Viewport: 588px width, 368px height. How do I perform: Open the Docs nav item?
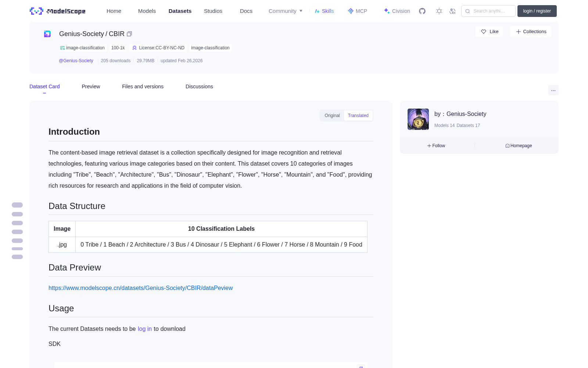246,11
